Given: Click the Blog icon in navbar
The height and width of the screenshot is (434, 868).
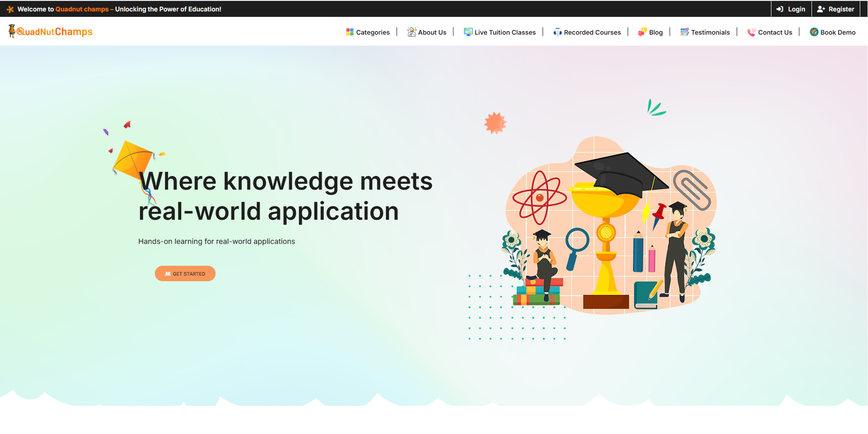Looking at the screenshot, I should (642, 32).
